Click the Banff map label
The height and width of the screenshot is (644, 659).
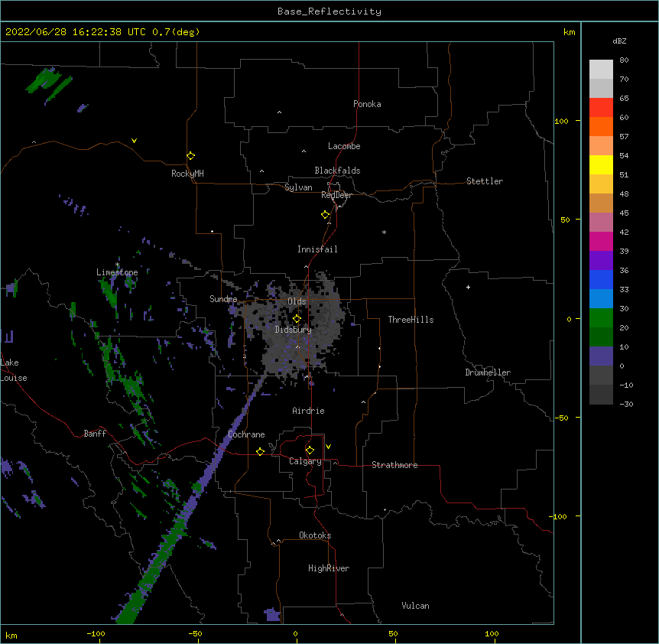click(x=95, y=434)
